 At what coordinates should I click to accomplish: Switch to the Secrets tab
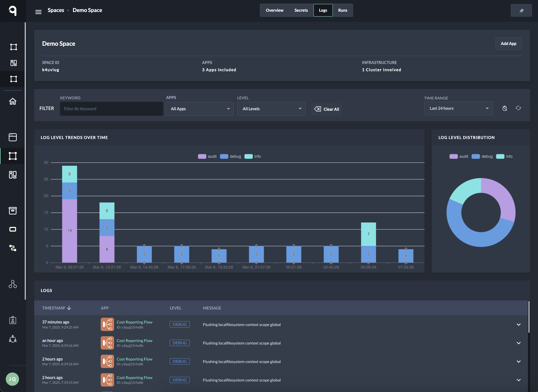pyautogui.click(x=301, y=10)
